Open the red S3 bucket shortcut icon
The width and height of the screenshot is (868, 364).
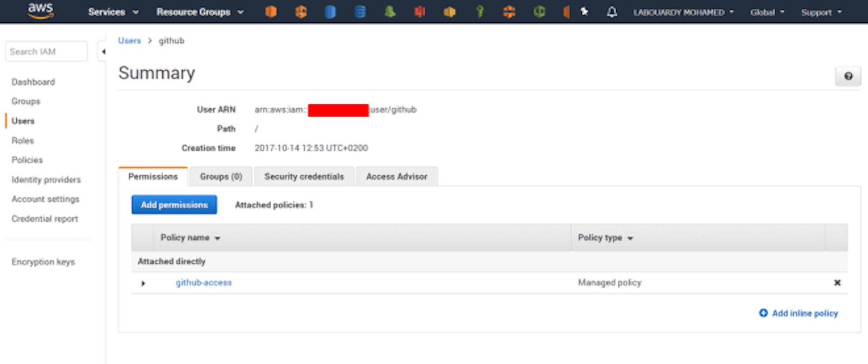(x=420, y=12)
